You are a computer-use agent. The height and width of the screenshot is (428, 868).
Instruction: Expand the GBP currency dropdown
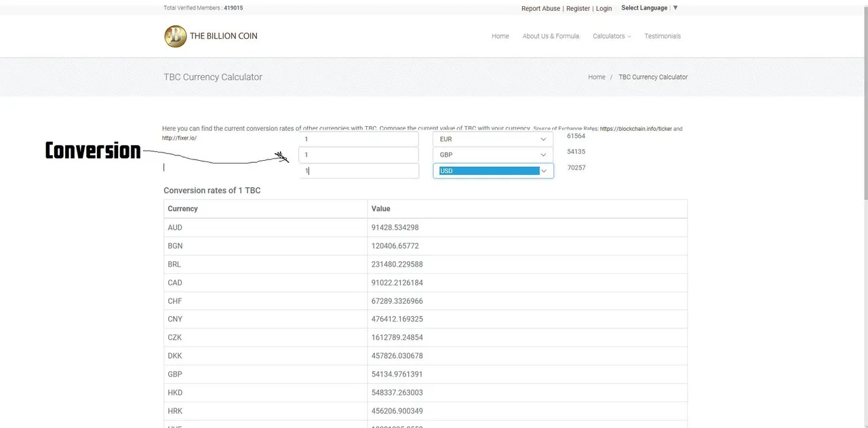click(x=493, y=155)
